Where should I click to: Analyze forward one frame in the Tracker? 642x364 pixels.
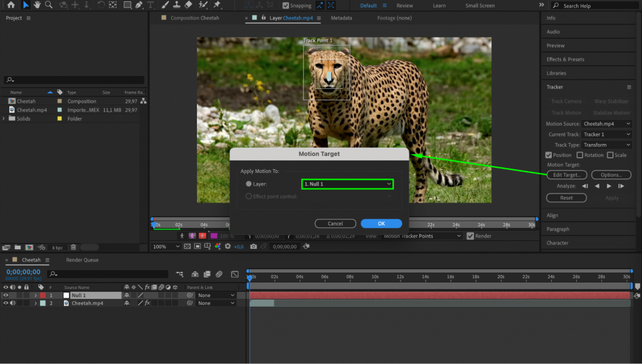(x=621, y=185)
